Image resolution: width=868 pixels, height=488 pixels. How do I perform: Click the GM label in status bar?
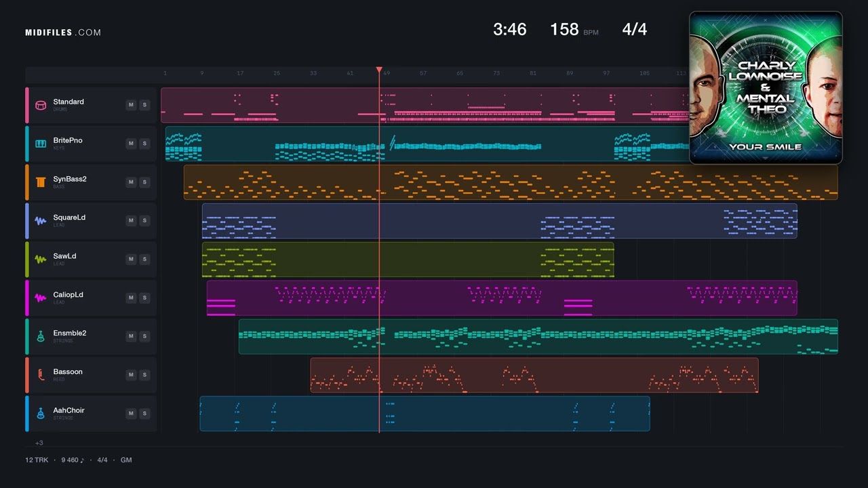[126, 460]
